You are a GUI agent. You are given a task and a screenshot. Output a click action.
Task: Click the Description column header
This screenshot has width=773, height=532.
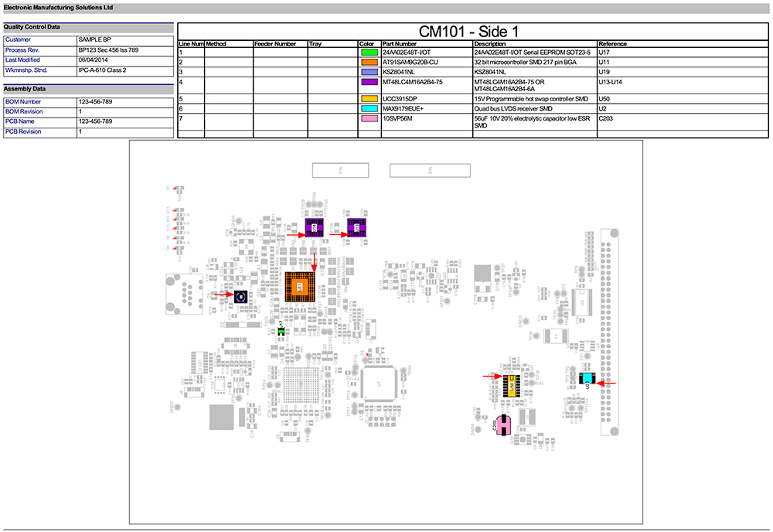(x=489, y=44)
